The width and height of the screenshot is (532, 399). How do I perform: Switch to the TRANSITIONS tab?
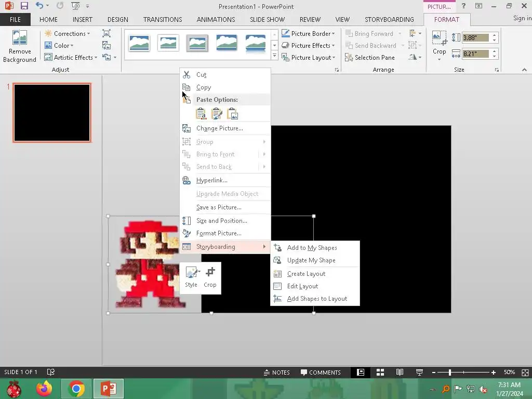pos(163,19)
